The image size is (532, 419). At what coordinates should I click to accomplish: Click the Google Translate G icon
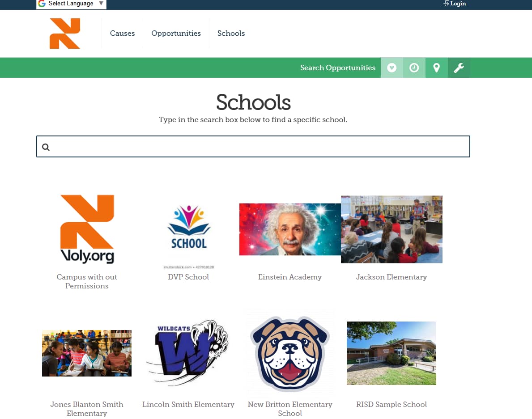42,4
